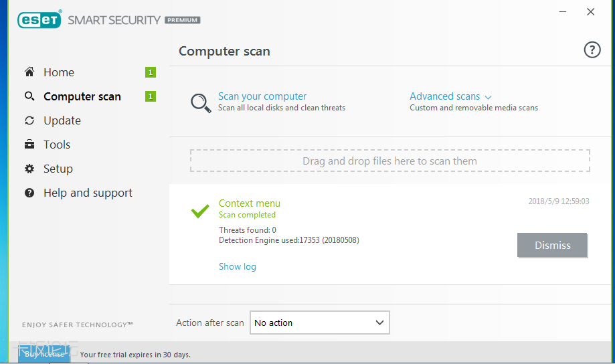The image size is (615, 364).
Task: Click the Update refresh arrows icon
Action: point(29,120)
